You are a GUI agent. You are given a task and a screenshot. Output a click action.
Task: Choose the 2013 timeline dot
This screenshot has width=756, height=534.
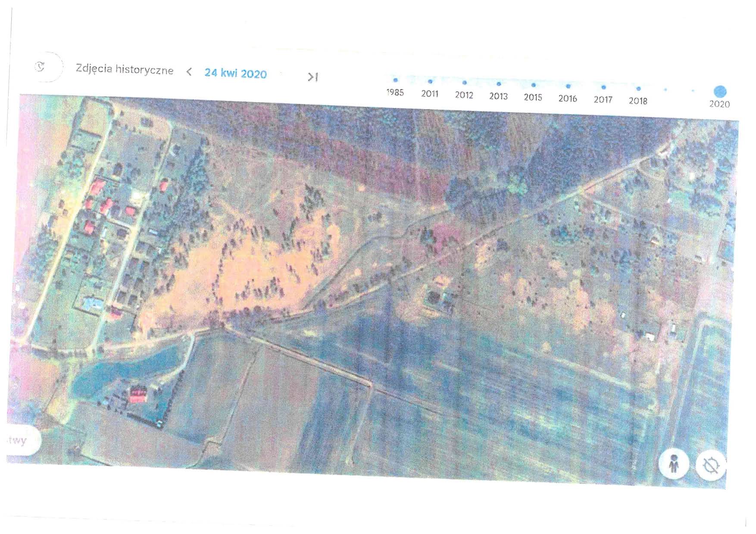(x=499, y=84)
